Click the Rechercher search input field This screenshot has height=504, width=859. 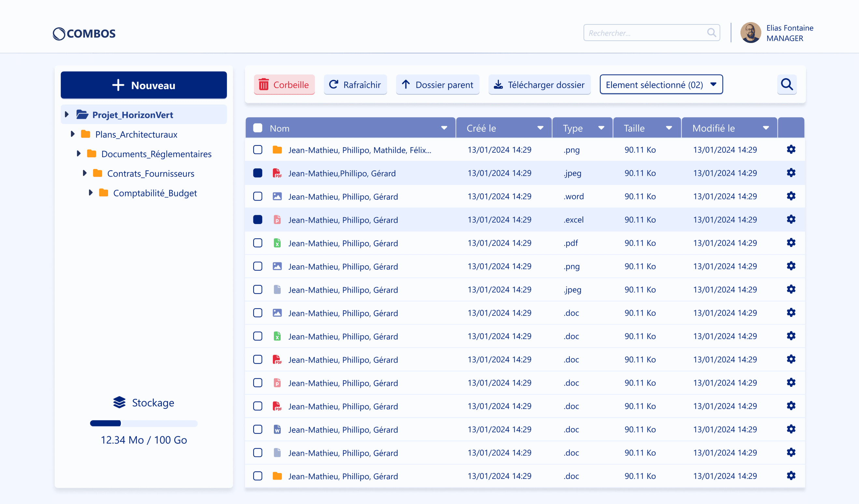pyautogui.click(x=651, y=33)
